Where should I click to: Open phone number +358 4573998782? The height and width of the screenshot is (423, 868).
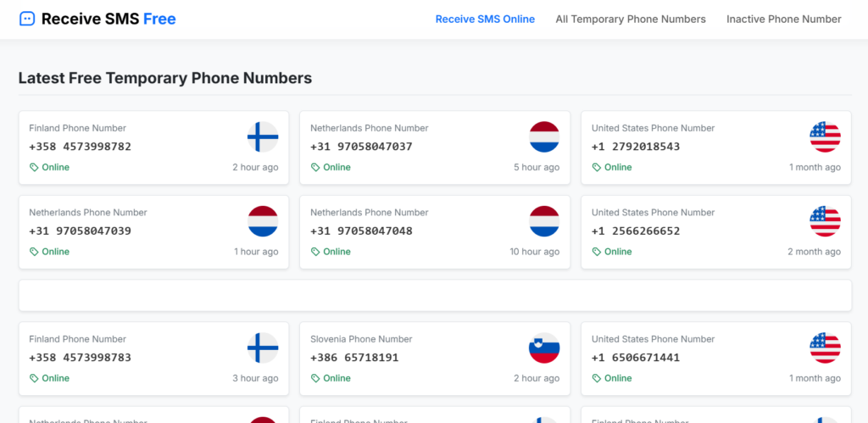(x=81, y=147)
